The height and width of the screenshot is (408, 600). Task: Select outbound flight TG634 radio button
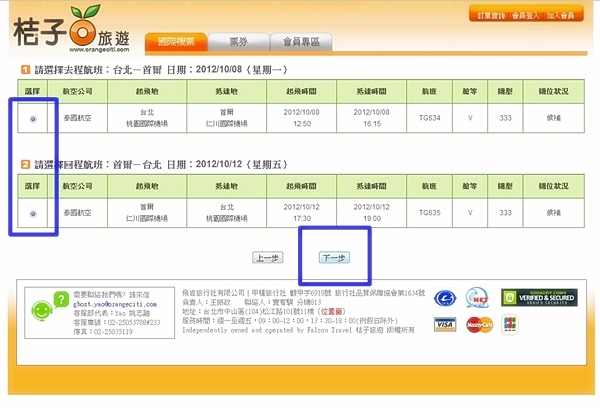33,119
